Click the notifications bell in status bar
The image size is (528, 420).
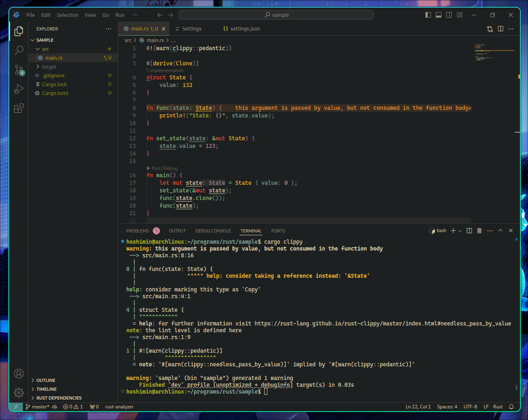pyautogui.click(x=511, y=407)
